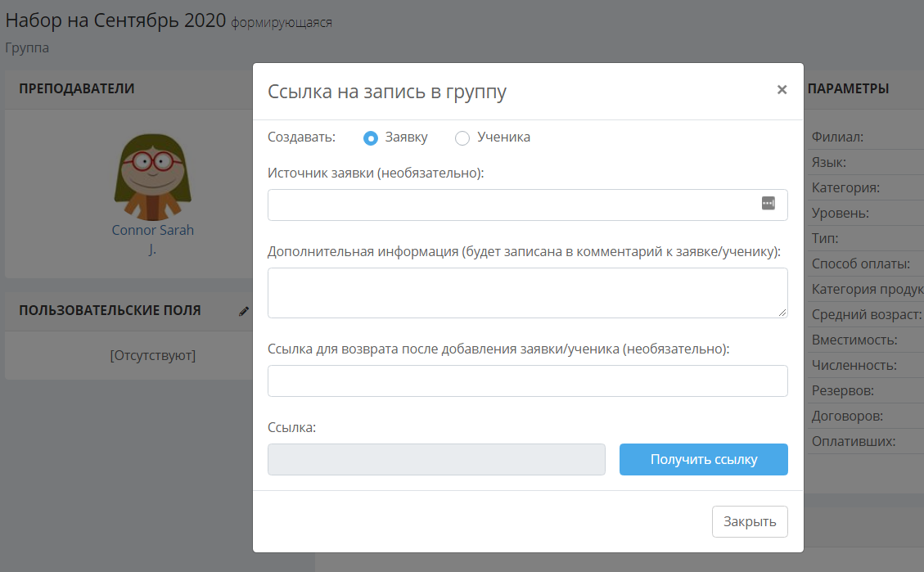
Task: Click the Заявку radio label text
Action: click(406, 137)
